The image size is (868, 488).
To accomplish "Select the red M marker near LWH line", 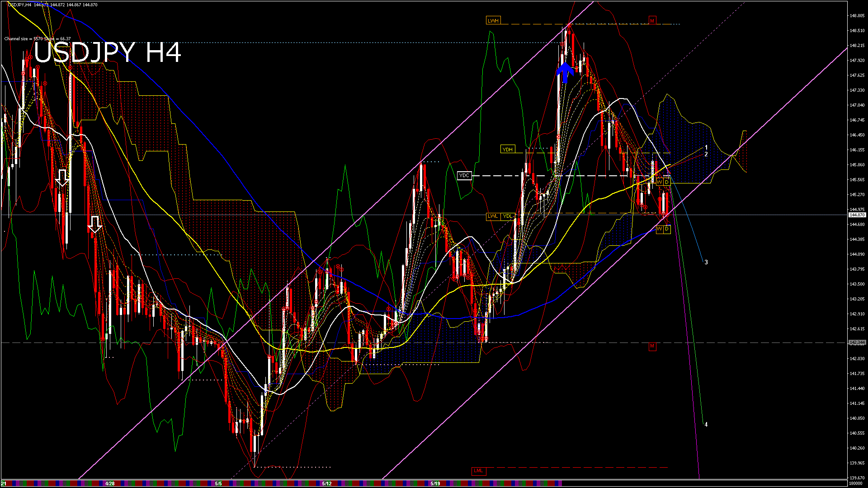I will 652,21.
